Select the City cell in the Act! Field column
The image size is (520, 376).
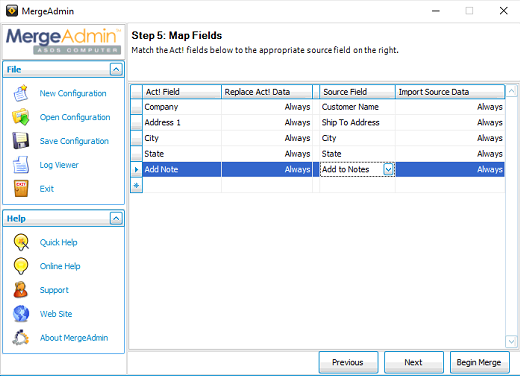point(182,138)
